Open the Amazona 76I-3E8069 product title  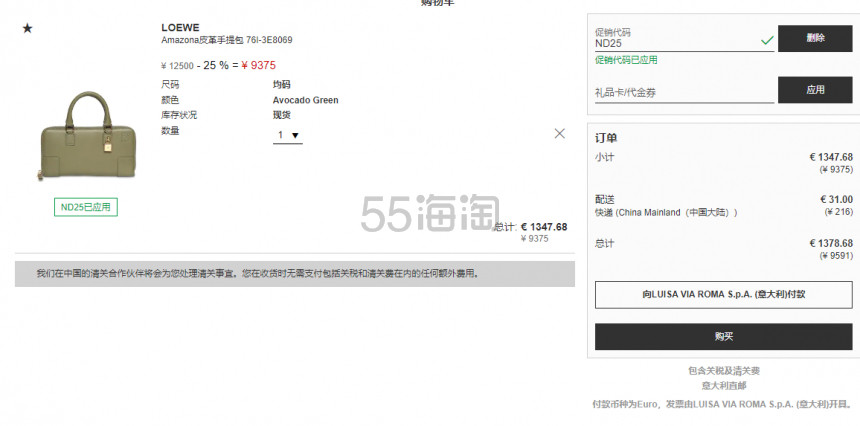[227, 40]
